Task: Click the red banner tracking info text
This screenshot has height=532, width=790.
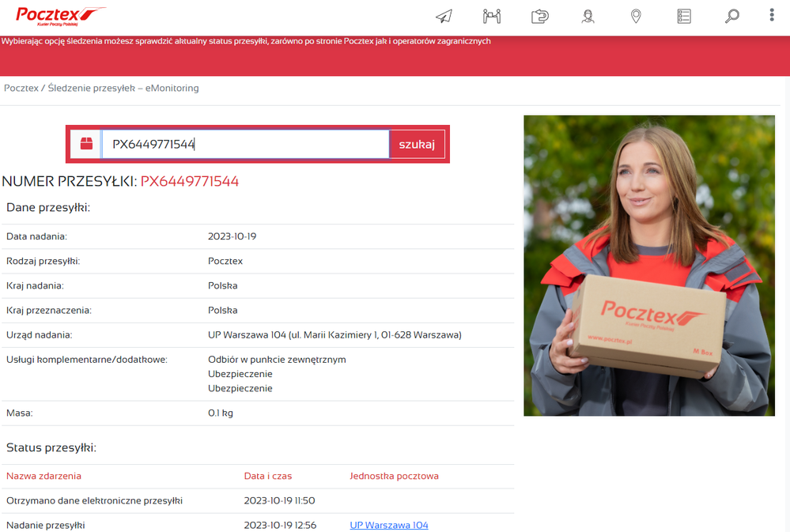Action: [x=246, y=41]
